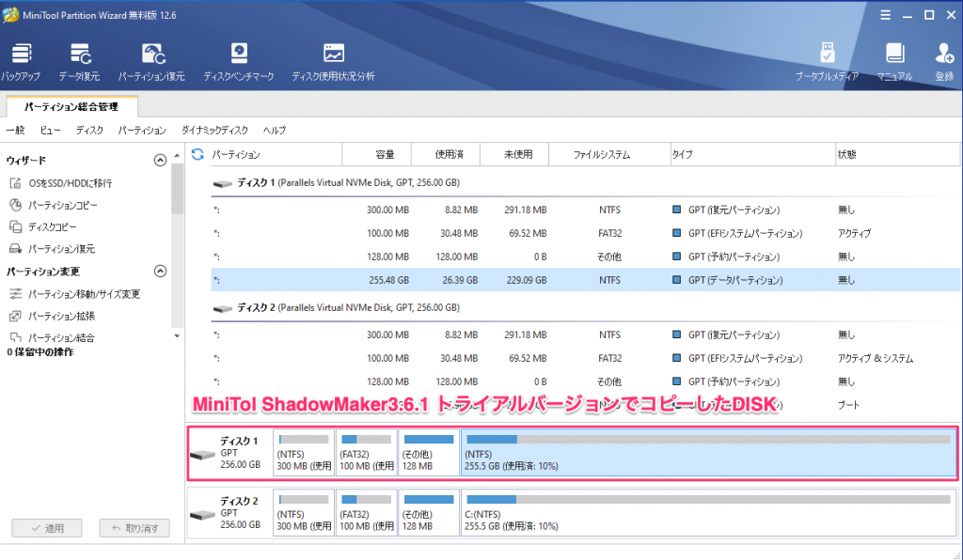Create ブータブルメディア bootable media
Viewport: 963px width, 560px height.
coord(827,62)
